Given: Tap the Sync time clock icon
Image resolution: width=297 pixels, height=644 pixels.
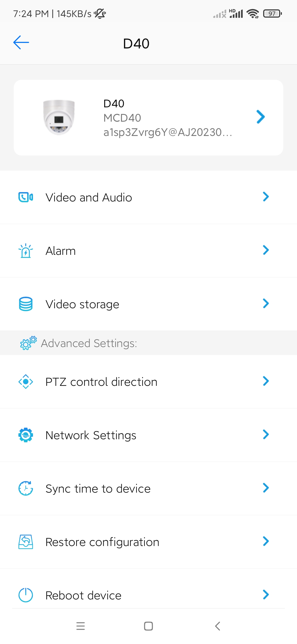Looking at the screenshot, I should click(26, 488).
